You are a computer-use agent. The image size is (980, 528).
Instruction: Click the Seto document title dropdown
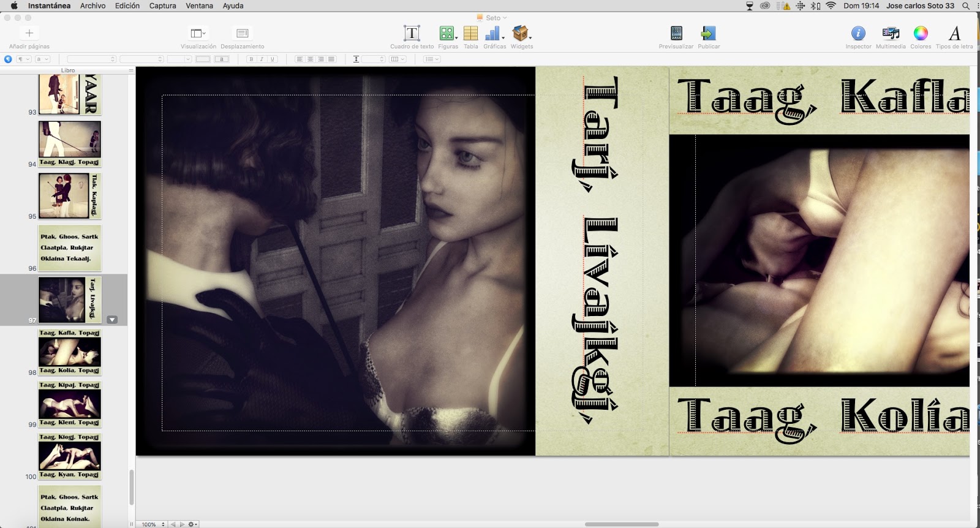click(x=492, y=18)
